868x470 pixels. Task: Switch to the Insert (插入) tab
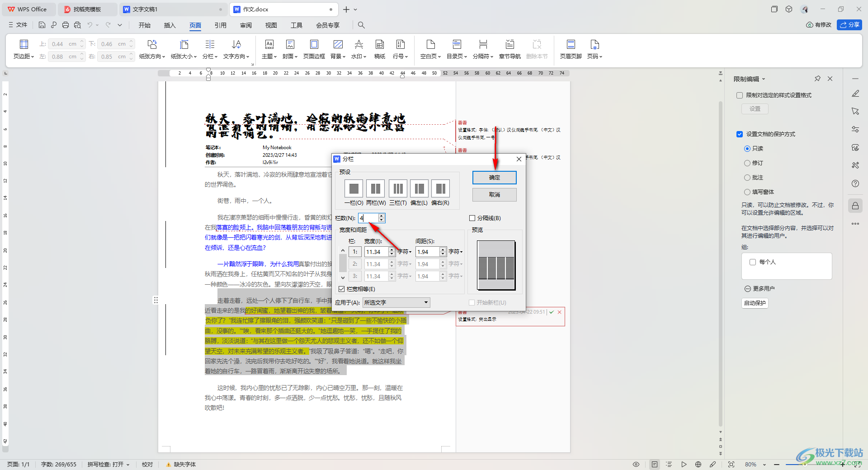pos(170,25)
